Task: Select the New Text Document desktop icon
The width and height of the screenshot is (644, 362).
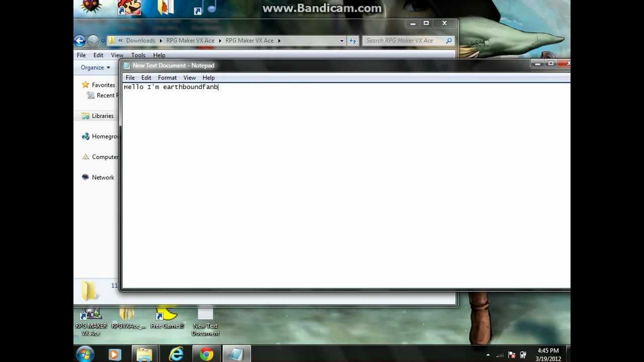Action: point(205,322)
